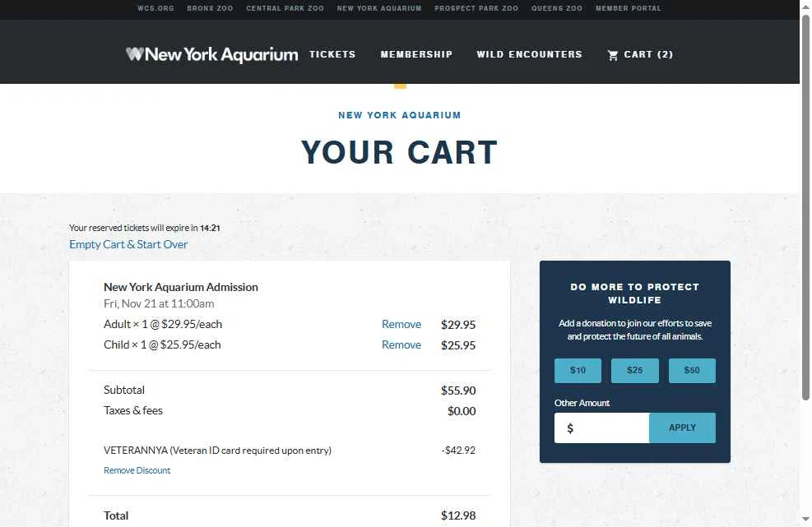Open Prospect Park Zoo link
The image size is (812, 527).
click(x=476, y=8)
